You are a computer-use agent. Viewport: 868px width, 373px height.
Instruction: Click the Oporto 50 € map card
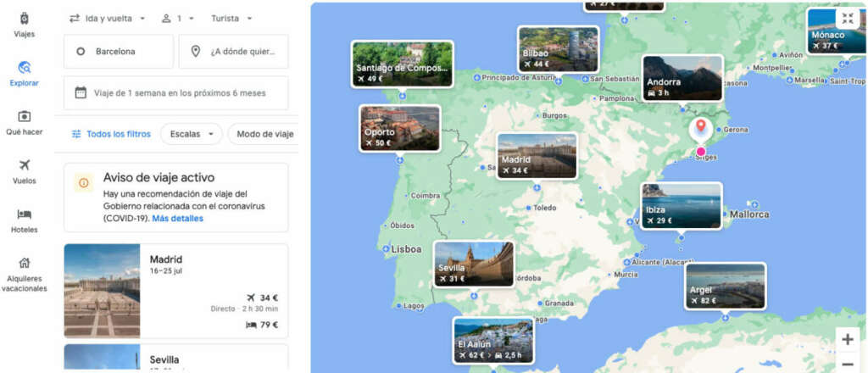[400, 128]
